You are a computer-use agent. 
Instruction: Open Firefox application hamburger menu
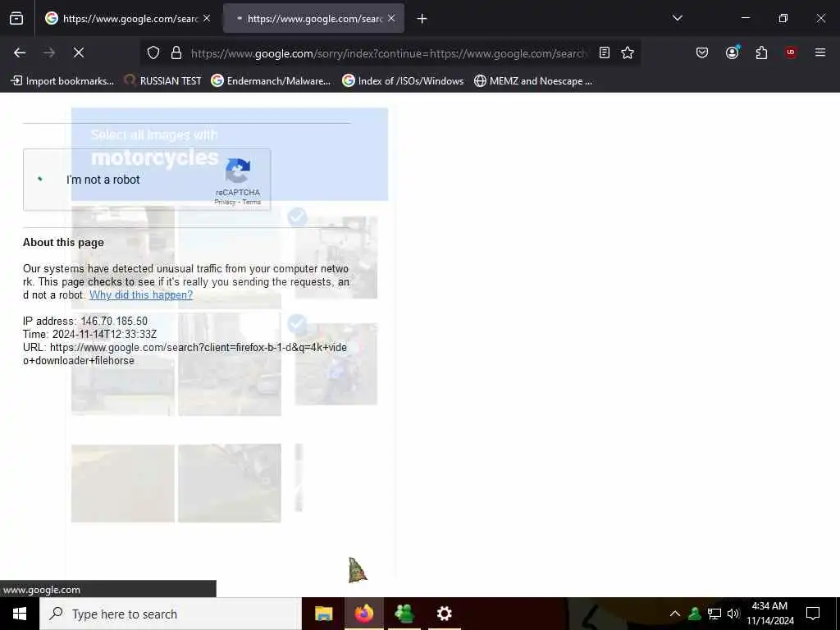point(820,52)
